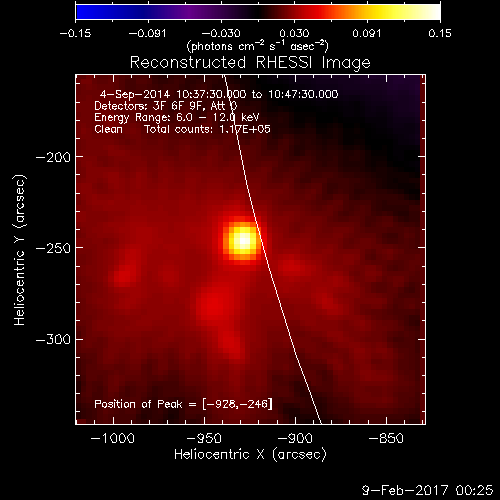Click the 'Energy Range: 6.0 - 12.0 keV' text
Screen dimensions: 500x500
(177, 118)
